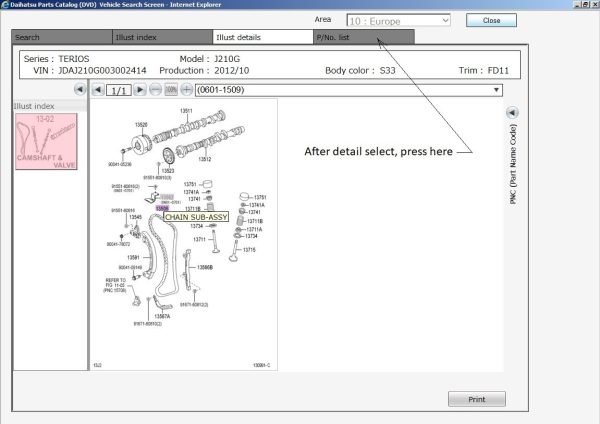
Task: Open the P/No. list tab
Action: tap(364, 37)
